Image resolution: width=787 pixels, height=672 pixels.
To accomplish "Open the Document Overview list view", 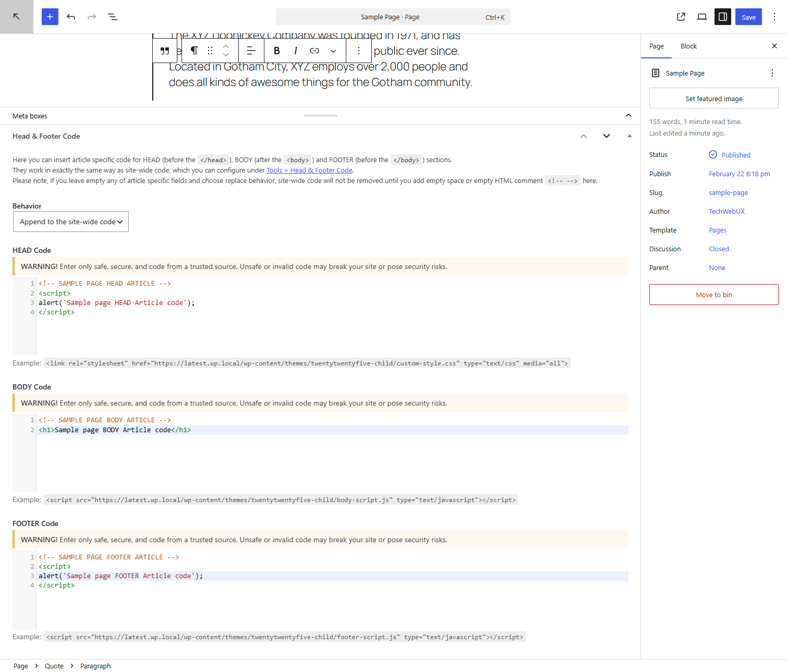I will coord(113,17).
